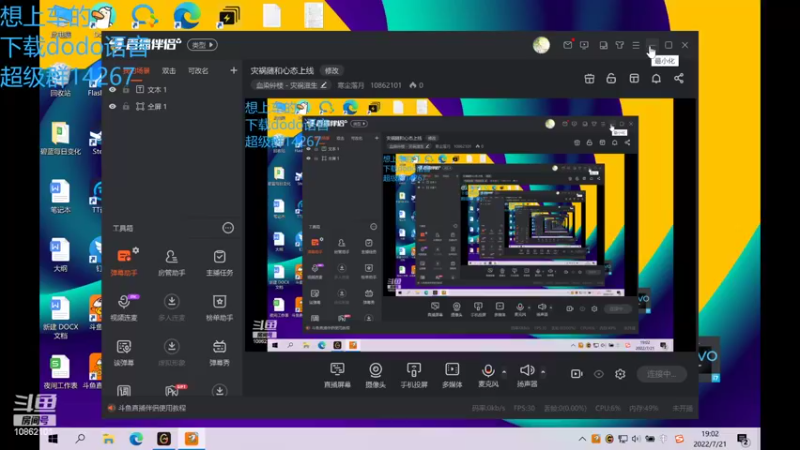Open the gift box icon above preview
800x450 pixels.
click(x=589, y=79)
